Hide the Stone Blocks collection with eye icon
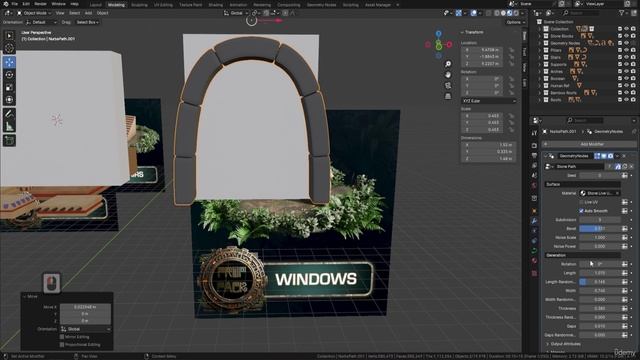Screen dimensions: 640x360 [627, 36]
